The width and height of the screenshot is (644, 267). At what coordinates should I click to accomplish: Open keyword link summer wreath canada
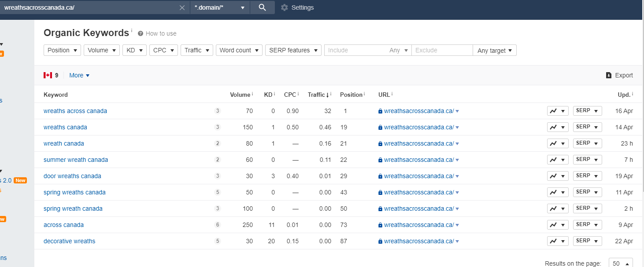(76, 160)
